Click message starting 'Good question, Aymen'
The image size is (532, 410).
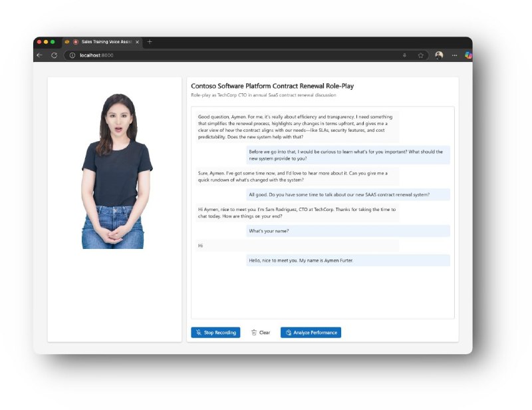297,126
